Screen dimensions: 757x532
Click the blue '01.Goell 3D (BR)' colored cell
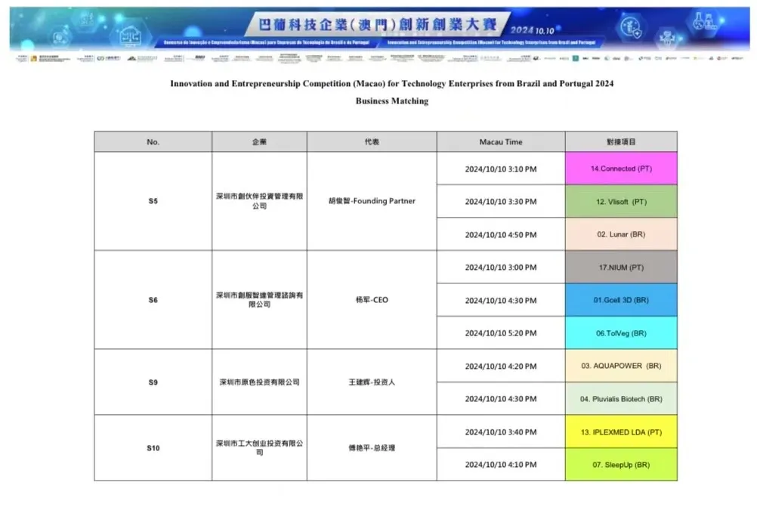(621, 300)
